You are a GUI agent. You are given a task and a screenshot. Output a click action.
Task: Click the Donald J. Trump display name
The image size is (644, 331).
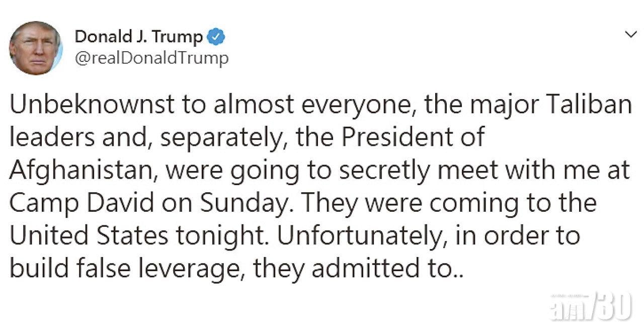pos(139,37)
